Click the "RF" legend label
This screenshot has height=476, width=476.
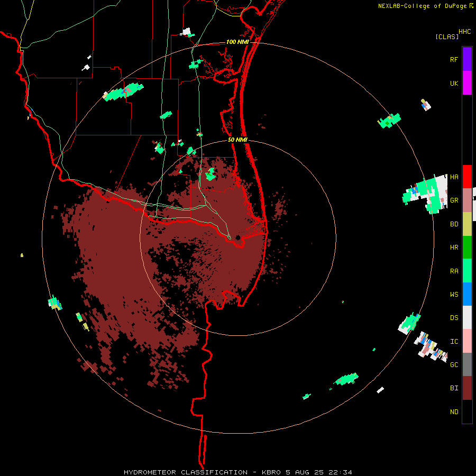[x=454, y=59]
